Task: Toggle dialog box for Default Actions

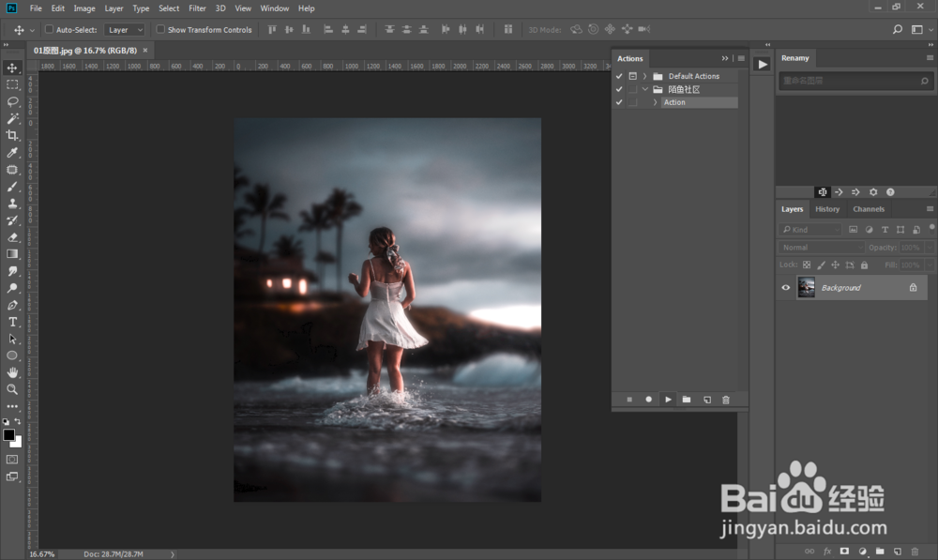Action: click(633, 76)
